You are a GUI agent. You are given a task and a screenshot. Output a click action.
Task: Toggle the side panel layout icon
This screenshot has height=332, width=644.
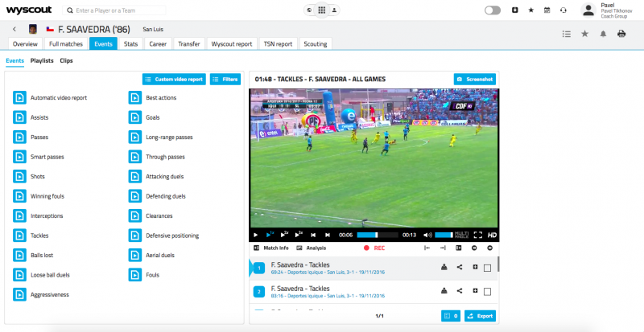[x=459, y=248]
